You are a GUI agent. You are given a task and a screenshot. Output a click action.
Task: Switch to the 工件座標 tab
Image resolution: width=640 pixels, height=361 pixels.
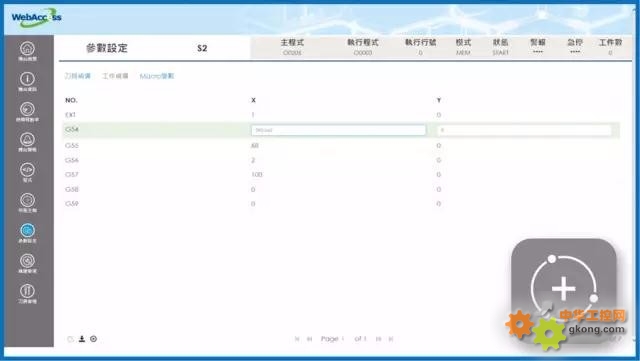[x=115, y=76]
